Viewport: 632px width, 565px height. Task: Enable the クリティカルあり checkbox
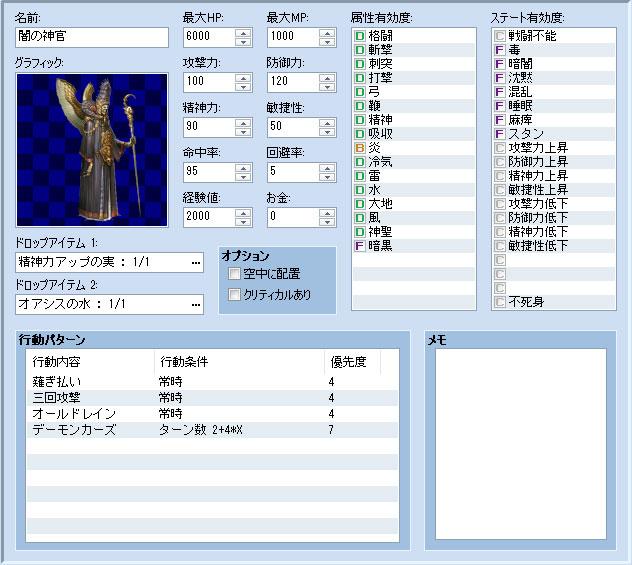[x=234, y=294]
